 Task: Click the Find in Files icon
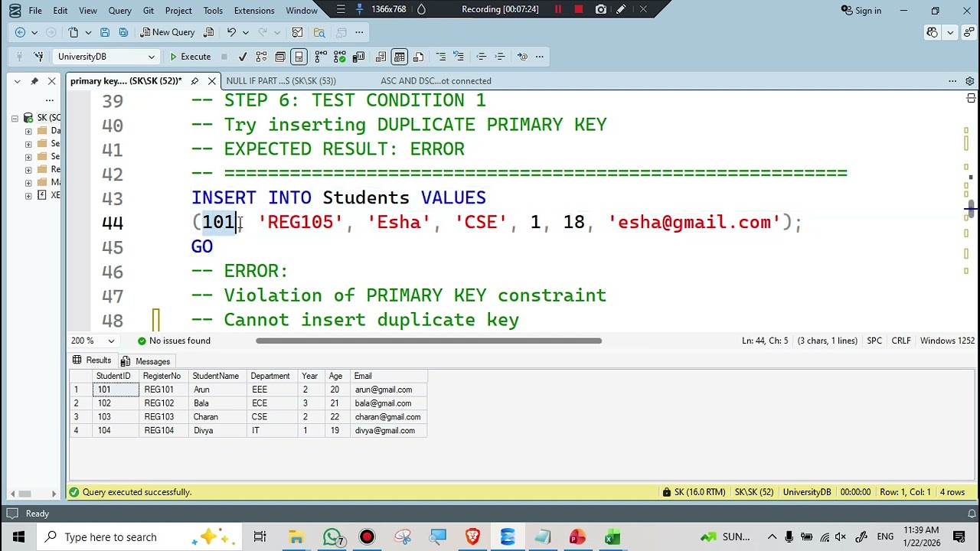[319, 32]
